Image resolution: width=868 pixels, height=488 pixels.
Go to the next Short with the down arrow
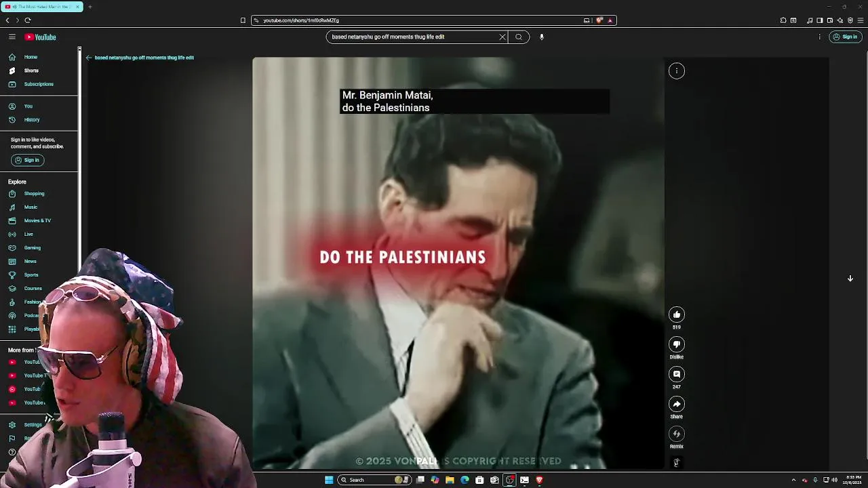[x=850, y=278]
